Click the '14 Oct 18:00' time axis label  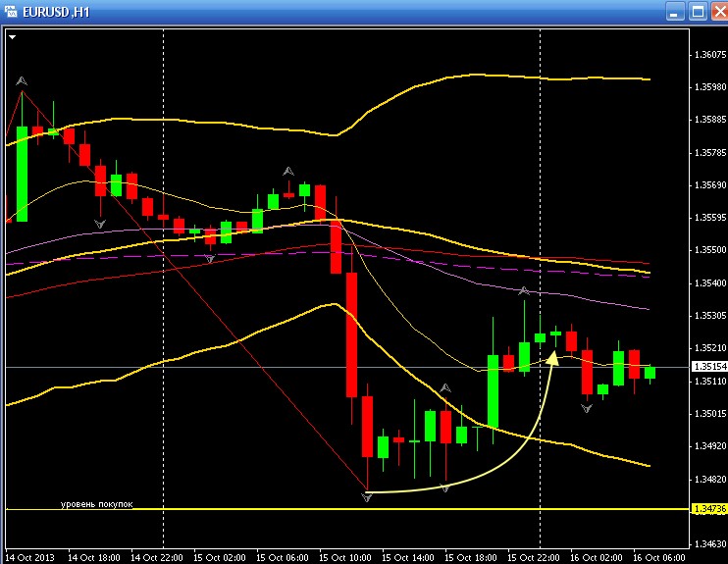[94, 557]
